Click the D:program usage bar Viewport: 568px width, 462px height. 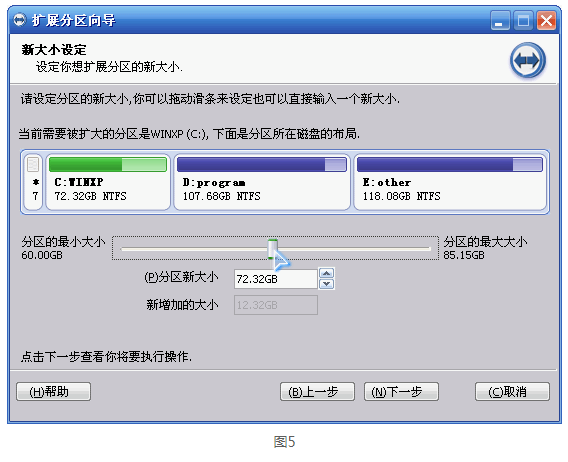[x=262, y=165]
